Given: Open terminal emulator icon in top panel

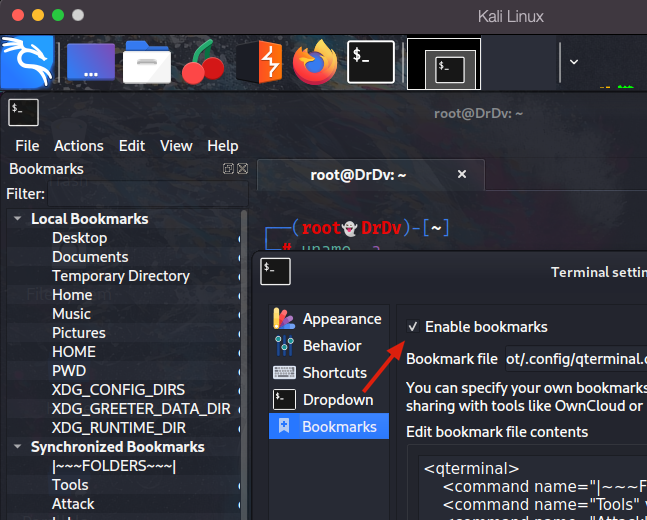Looking at the screenshot, I should [370, 62].
